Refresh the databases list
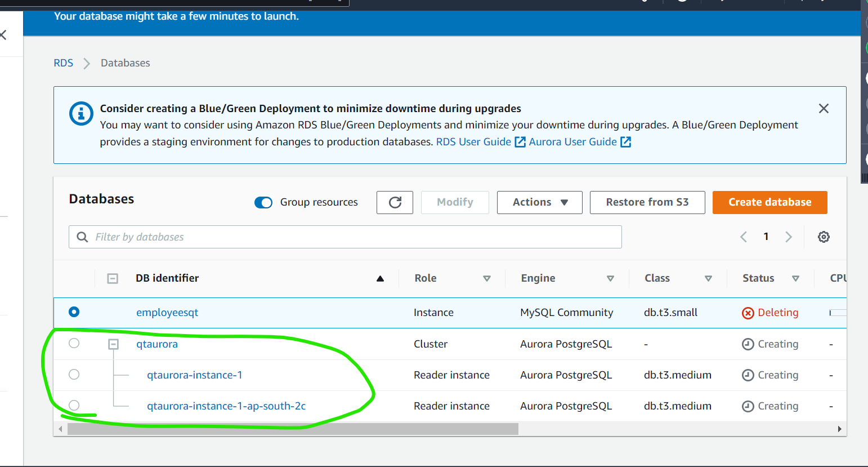868x467 pixels. (395, 202)
